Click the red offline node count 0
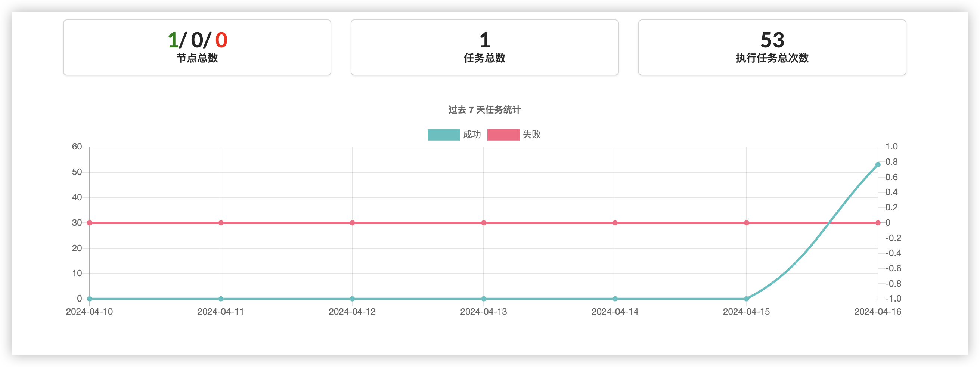 (x=221, y=40)
